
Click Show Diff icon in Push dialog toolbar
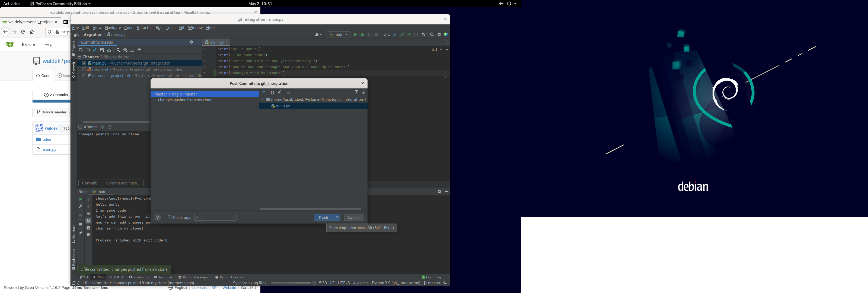263,93
